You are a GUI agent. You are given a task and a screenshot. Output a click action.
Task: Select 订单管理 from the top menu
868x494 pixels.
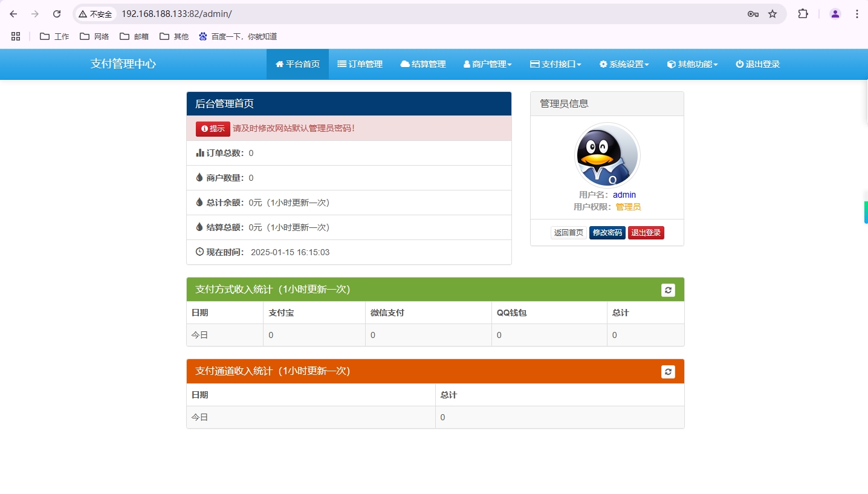pos(360,64)
